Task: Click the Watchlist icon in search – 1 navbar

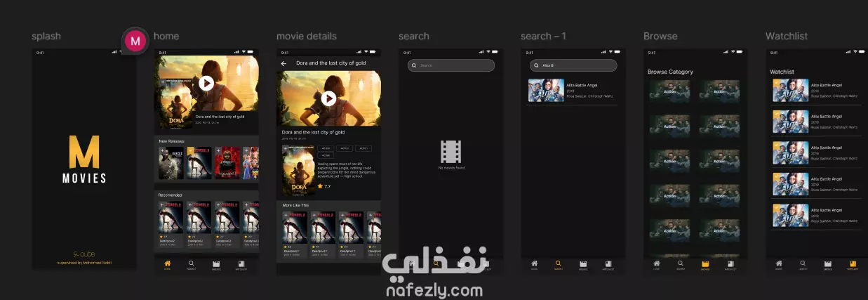Action: (608, 264)
